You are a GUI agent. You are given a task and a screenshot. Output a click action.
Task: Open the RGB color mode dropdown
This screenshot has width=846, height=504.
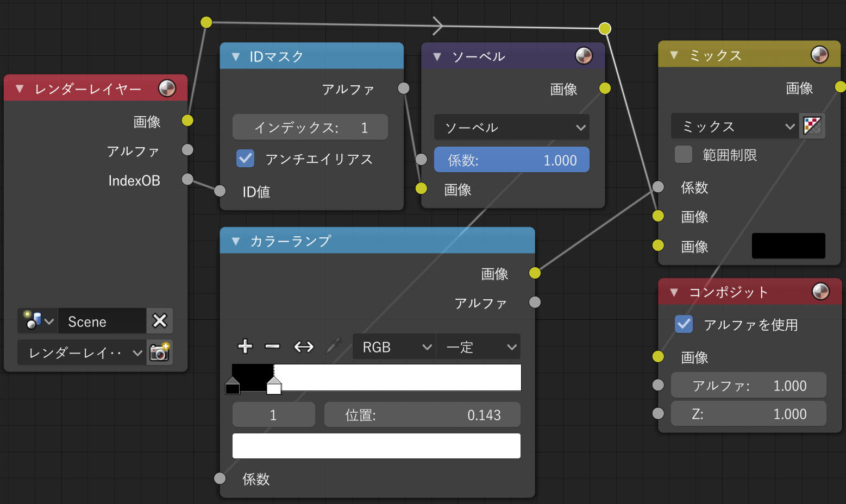(394, 346)
